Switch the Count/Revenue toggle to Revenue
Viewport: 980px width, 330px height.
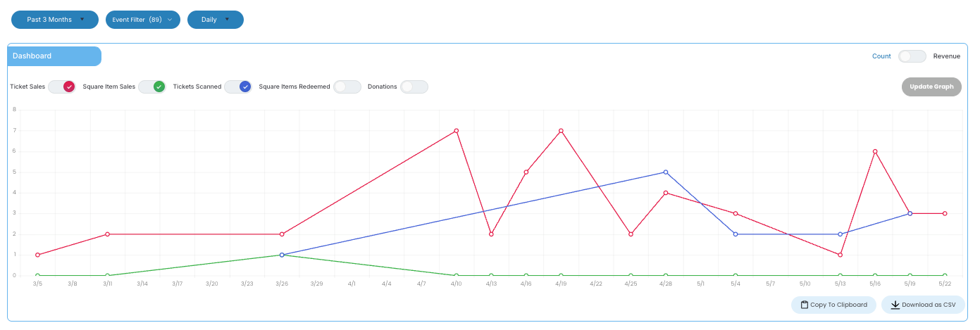tap(912, 56)
